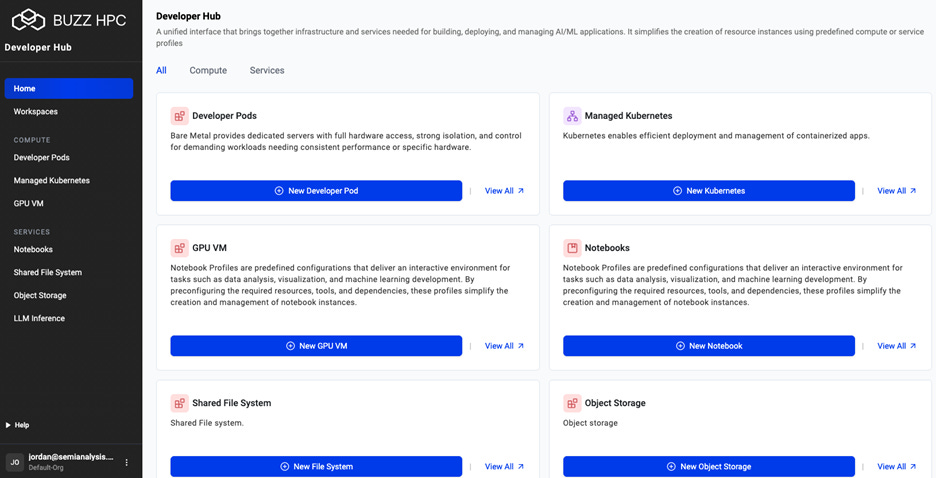Click the New Developer Pod button label
This screenshot has width=936, height=478.
pos(323,191)
